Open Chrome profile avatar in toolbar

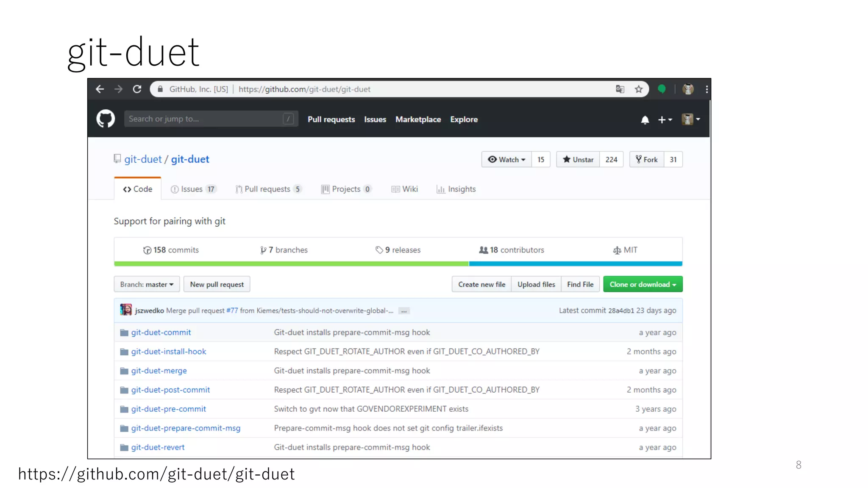tap(688, 89)
